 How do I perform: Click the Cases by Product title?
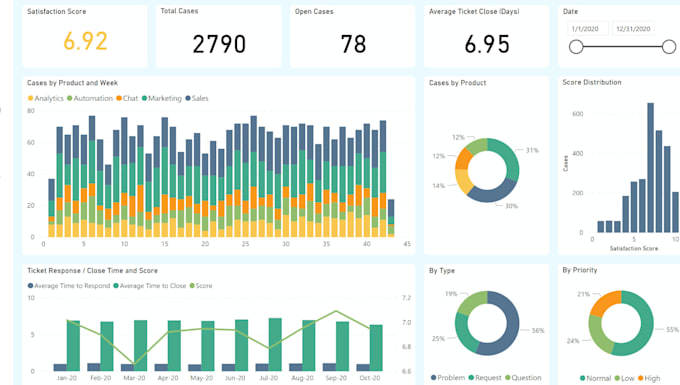click(x=457, y=83)
